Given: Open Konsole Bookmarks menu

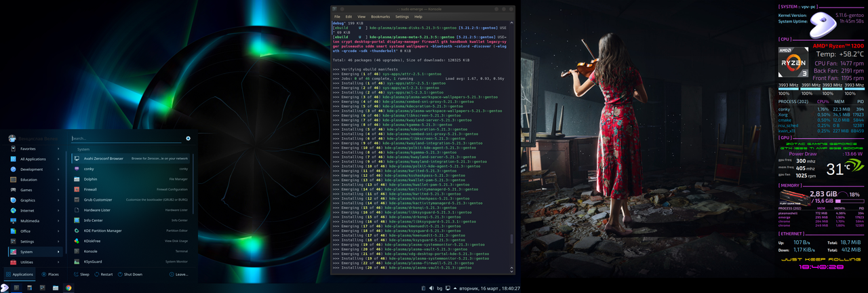Looking at the screenshot, I should point(380,16).
